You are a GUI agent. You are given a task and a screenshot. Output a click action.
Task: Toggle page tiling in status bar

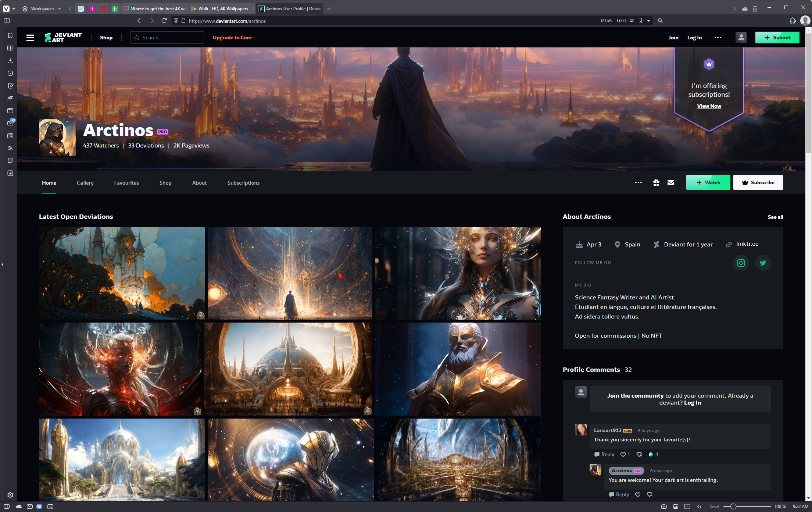click(687, 506)
